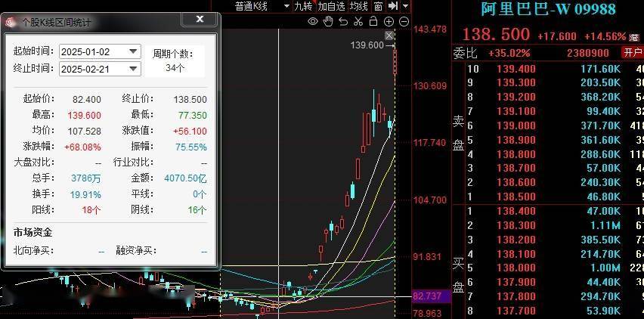Select buy level 1 price 138.400

click(x=516, y=211)
